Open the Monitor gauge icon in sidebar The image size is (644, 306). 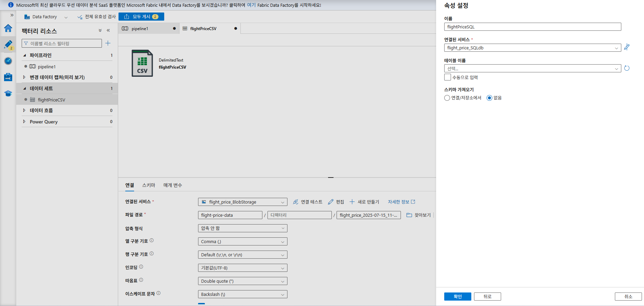click(x=8, y=61)
